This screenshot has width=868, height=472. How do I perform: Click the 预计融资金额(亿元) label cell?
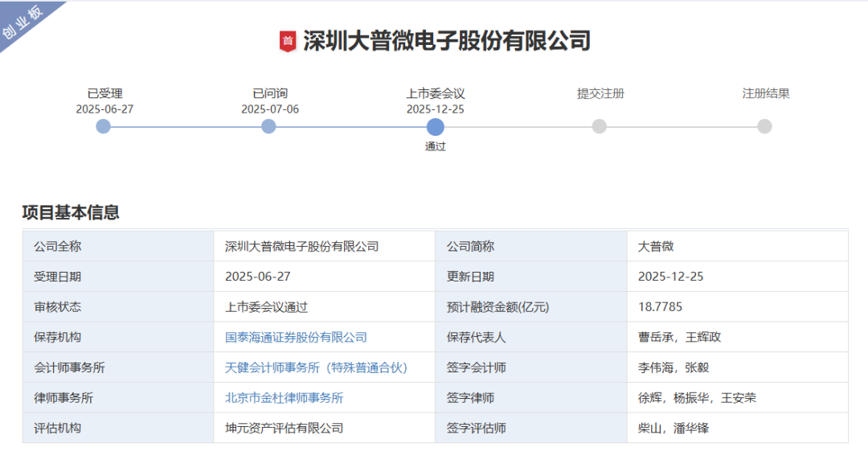pyautogui.click(x=531, y=306)
